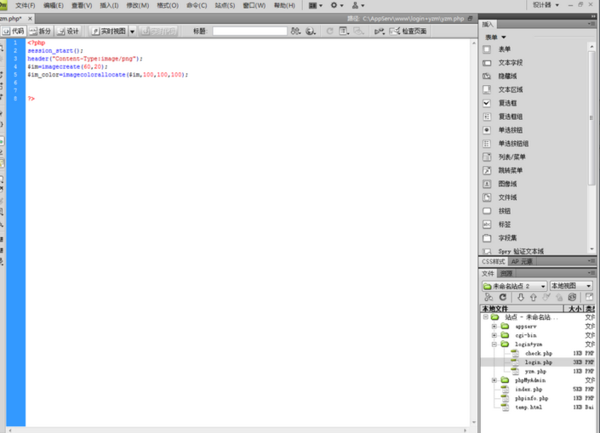The width and height of the screenshot is (600, 433).
Task: Collapse the login+yzm folder
Action: pyautogui.click(x=494, y=344)
